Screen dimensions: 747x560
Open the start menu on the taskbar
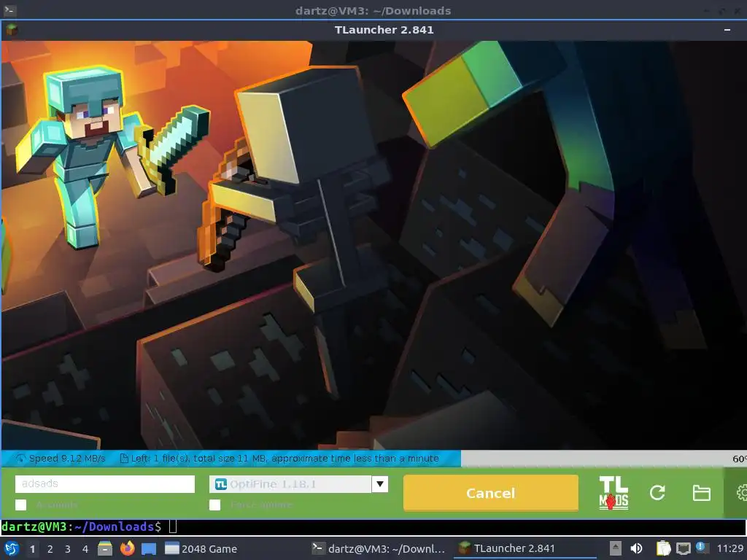pyautogui.click(x=12, y=548)
